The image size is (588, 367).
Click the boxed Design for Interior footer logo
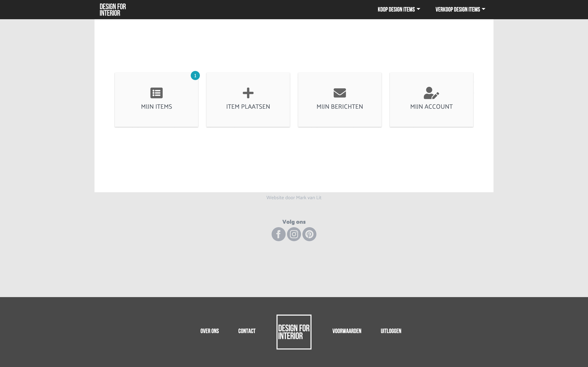(x=294, y=332)
